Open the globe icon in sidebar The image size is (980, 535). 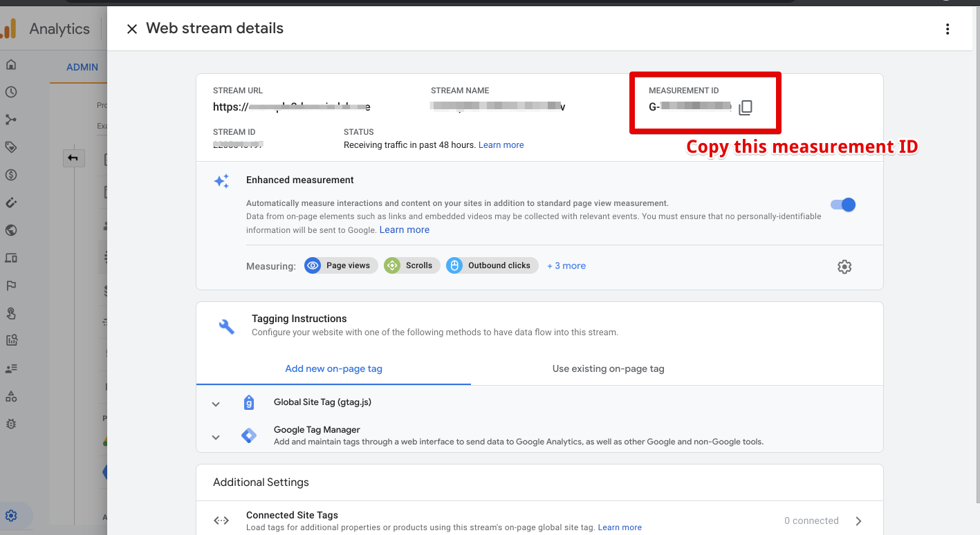[x=11, y=230]
